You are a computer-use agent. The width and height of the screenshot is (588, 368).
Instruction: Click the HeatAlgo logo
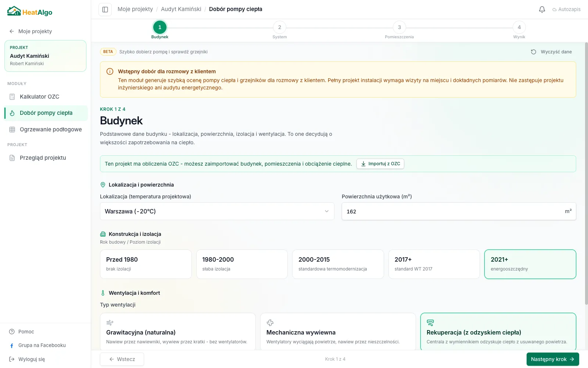(x=30, y=12)
